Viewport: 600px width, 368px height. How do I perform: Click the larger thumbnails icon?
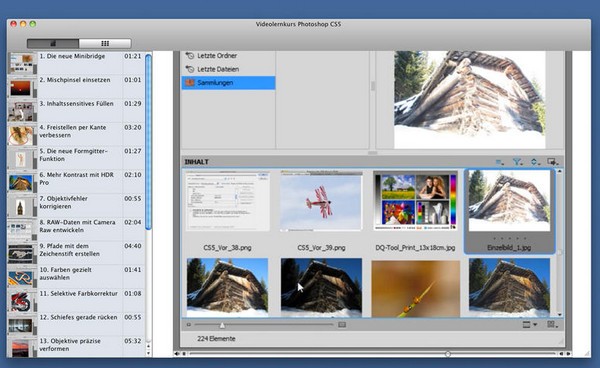pyautogui.click(x=342, y=325)
